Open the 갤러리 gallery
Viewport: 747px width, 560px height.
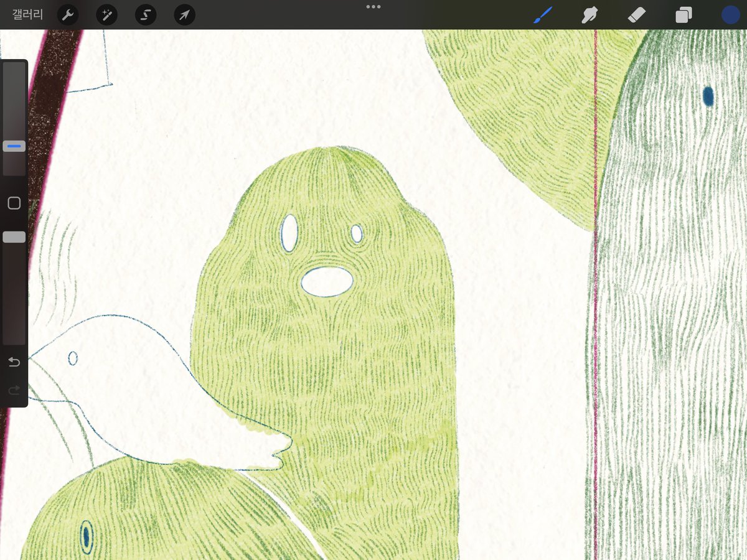28,15
